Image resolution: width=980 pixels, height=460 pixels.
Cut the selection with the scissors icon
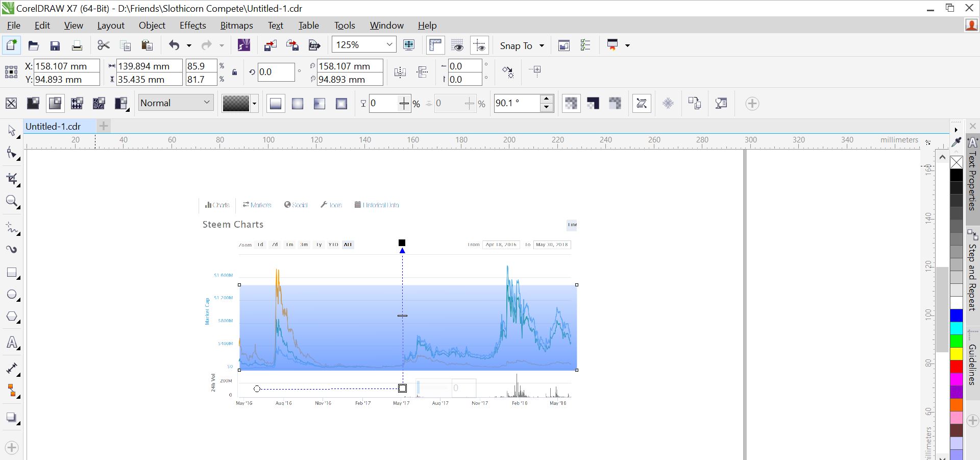click(x=104, y=45)
